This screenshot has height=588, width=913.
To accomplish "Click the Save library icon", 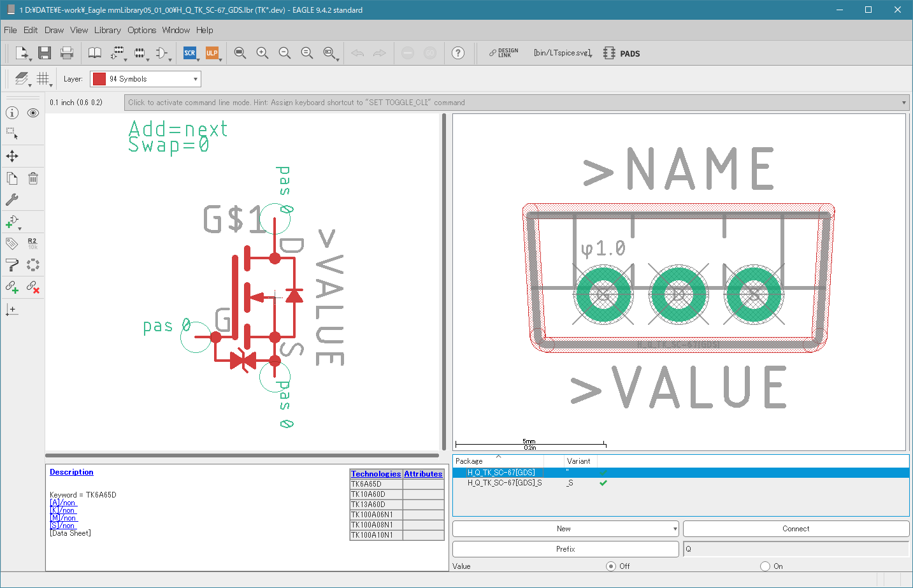I will 44,53.
